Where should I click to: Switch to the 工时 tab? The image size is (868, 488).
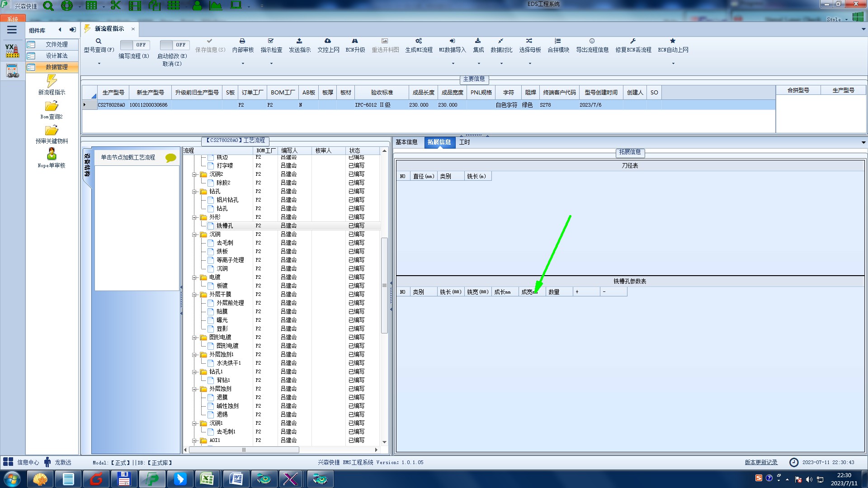coord(464,142)
